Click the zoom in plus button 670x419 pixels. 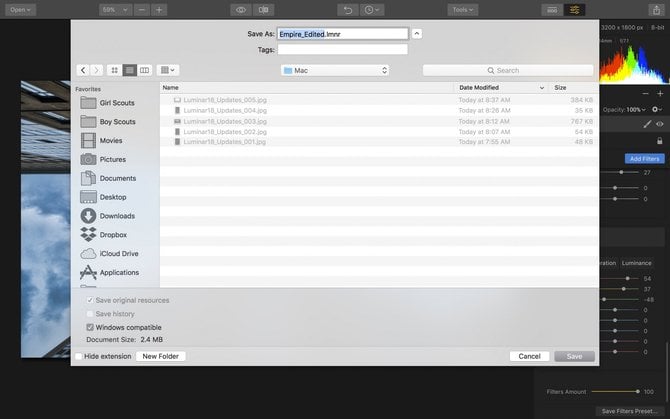(x=159, y=10)
